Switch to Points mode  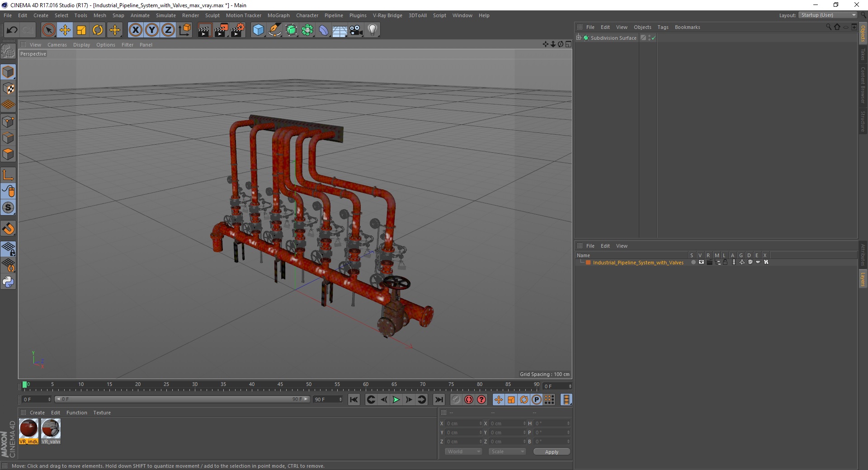[8, 122]
